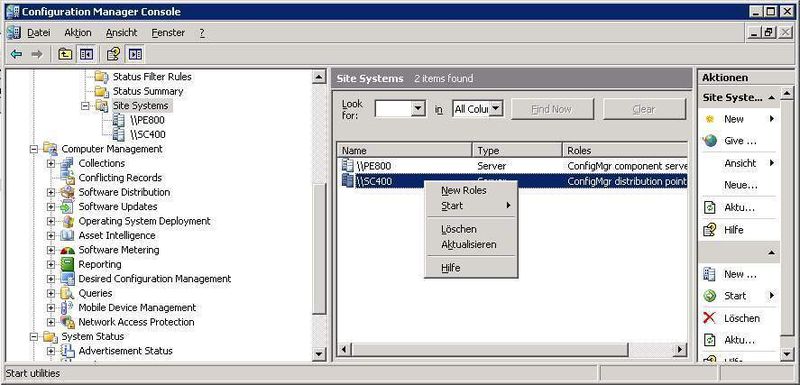Click the Mobile Device Management icon
The image size is (800, 385).
67,307
